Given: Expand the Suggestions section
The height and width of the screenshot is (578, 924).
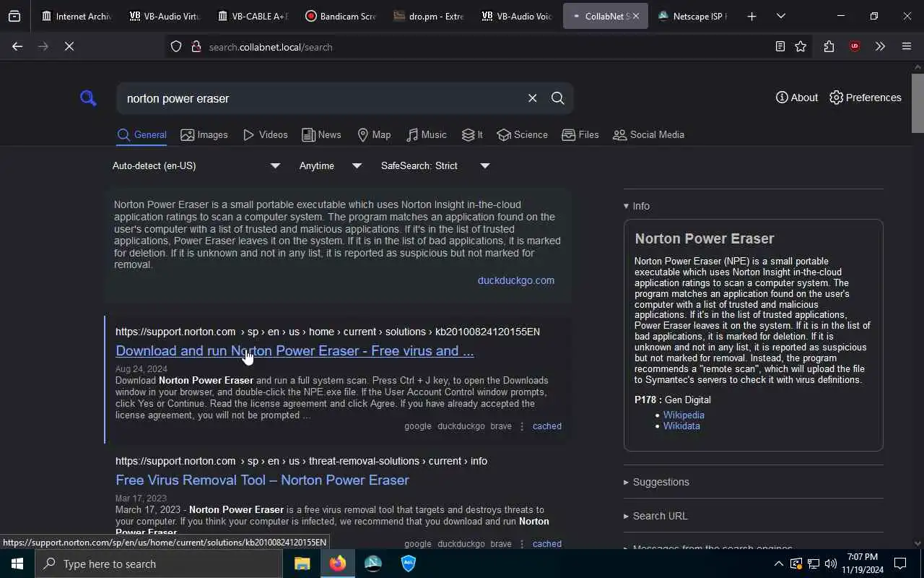Looking at the screenshot, I should click(656, 482).
